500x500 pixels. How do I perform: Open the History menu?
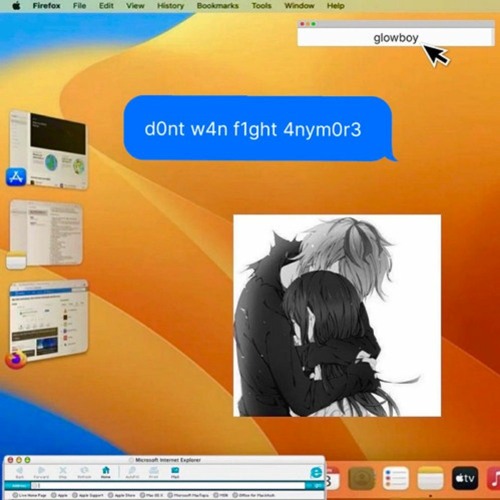coord(170,6)
